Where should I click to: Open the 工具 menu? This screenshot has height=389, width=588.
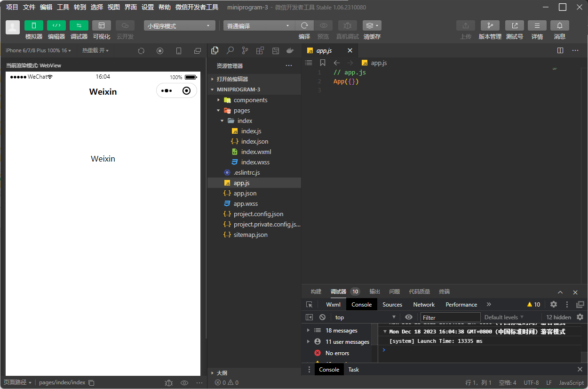[x=63, y=7]
